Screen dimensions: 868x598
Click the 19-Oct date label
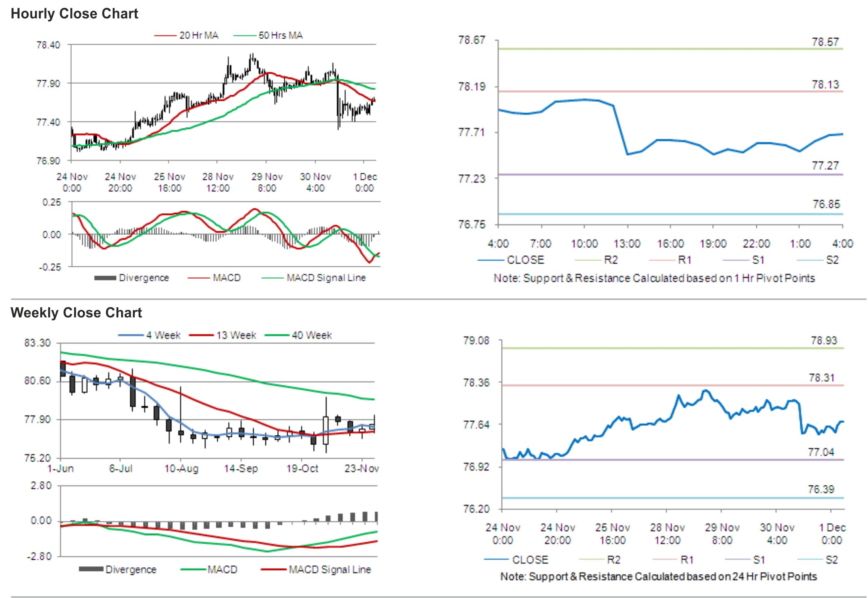click(x=302, y=469)
